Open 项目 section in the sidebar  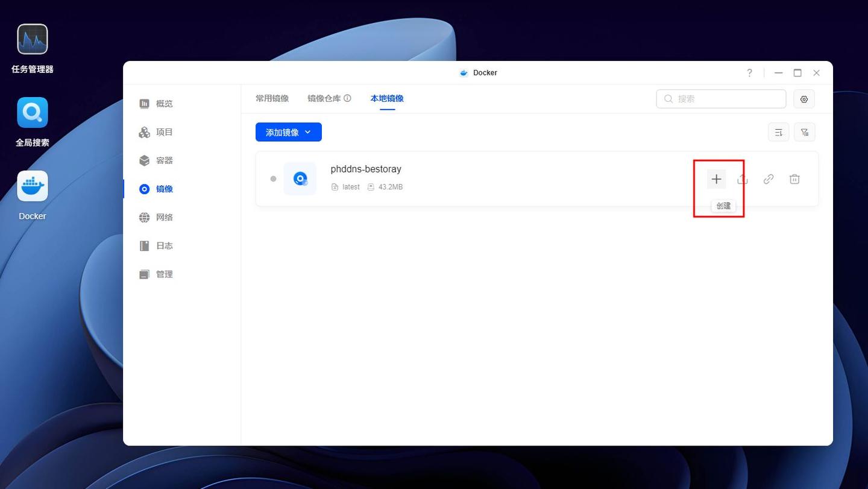pyautogui.click(x=164, y=132)
